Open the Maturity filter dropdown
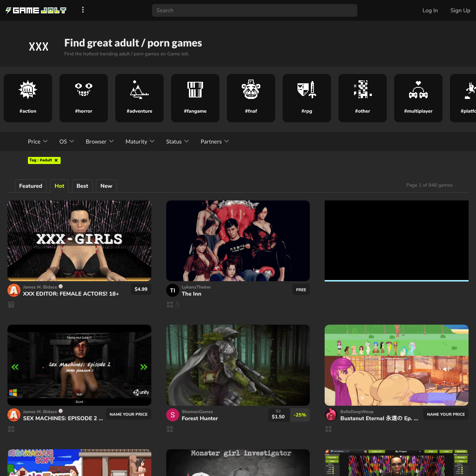Viewport: 476px width, 476px height. (140, 142)
